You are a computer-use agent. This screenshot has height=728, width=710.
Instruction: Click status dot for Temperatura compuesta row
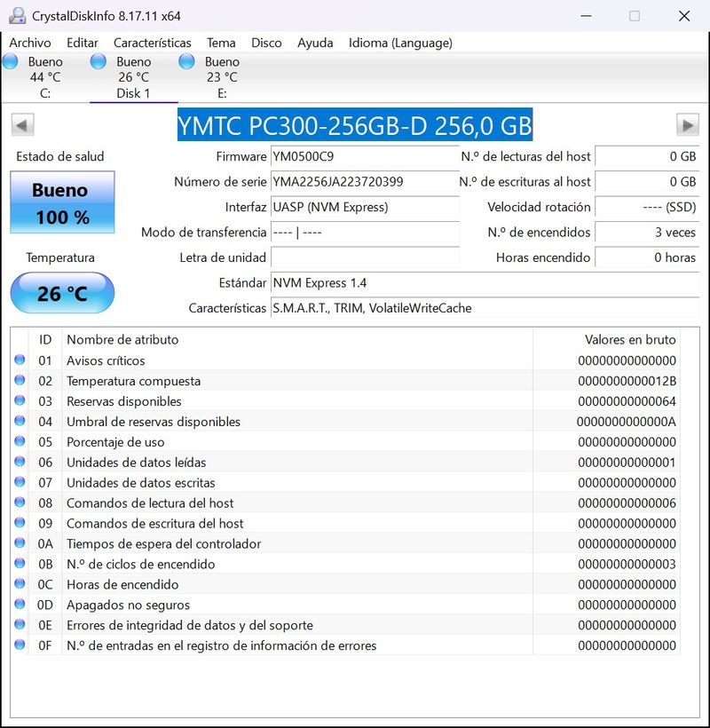(20, 380)
